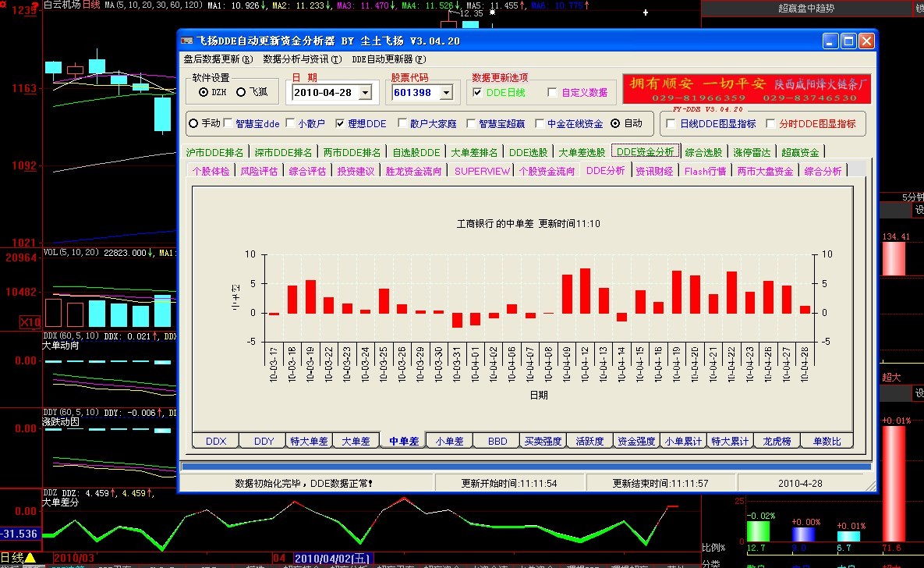Select the 中单差 chart tab
This screenshot has height=568, width=924.
(x=404, y=441)
